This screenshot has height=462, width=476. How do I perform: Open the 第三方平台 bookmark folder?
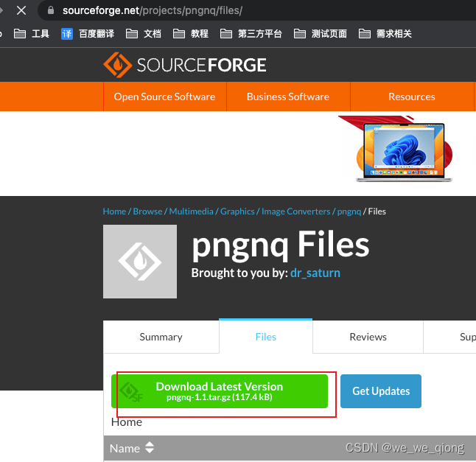tap(251, 34)
